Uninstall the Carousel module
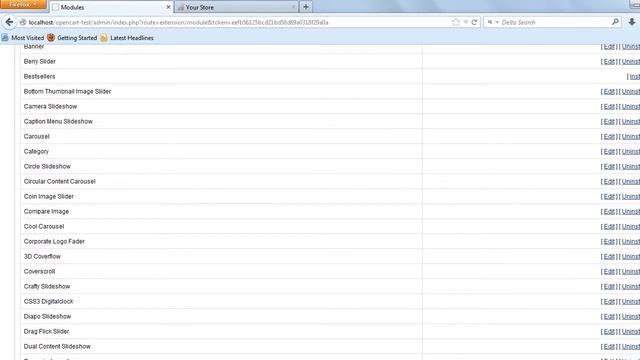The width and height of the screenshot is (640, 360). [631, 137]
